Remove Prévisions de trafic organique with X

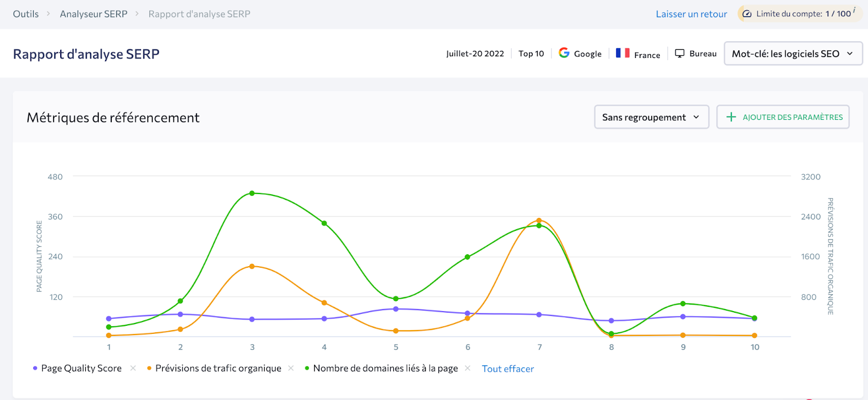291,368
